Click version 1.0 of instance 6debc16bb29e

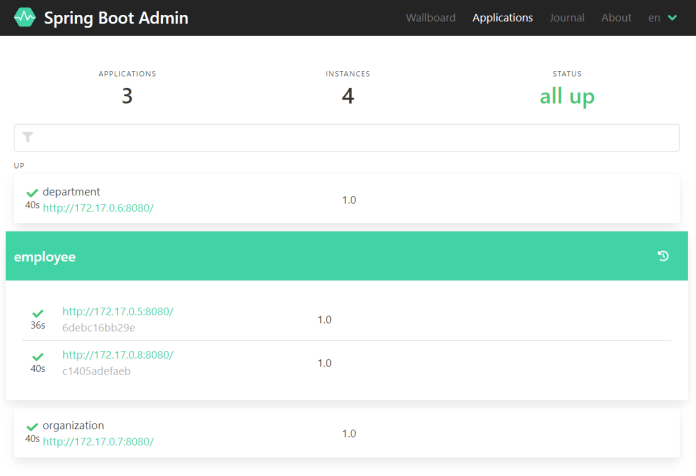(x=324, y=320)
